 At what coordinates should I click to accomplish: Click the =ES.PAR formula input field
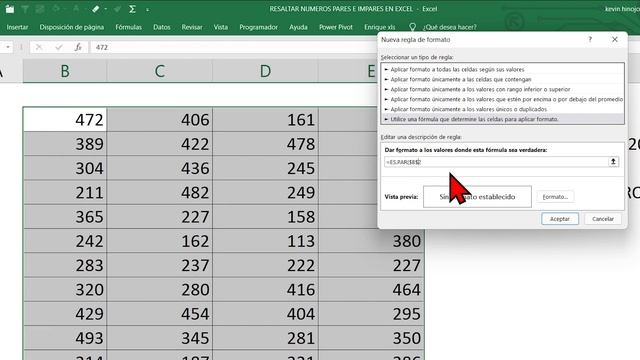tap(496, 162)
